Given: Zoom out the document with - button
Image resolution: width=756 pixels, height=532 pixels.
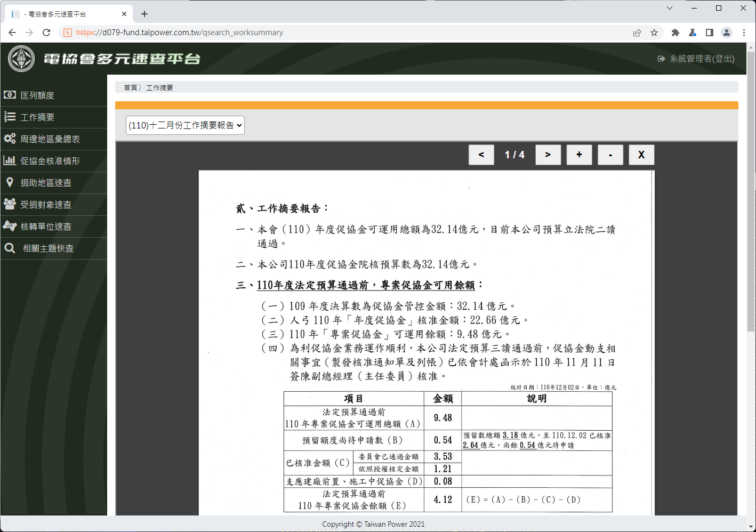Looking at the screenshot, I should (610, 155).
